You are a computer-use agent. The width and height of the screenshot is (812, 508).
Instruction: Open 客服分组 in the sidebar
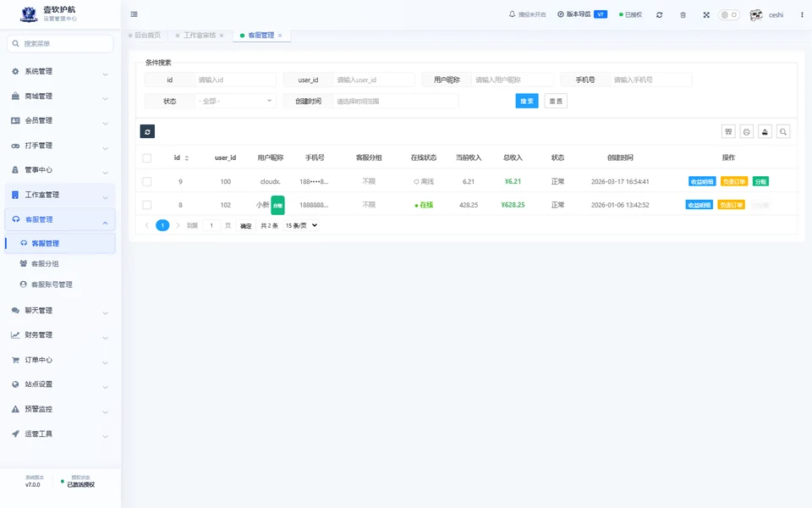coord(45,264)
